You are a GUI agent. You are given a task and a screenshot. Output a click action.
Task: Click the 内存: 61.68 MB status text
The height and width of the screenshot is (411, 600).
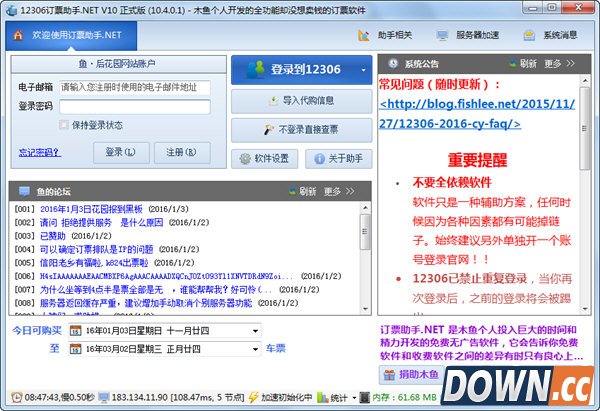pyautogui.click(x=404, y=398)
